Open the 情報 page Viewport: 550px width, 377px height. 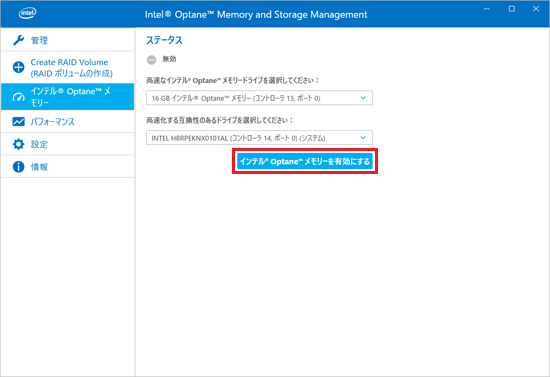coord(68,167)
